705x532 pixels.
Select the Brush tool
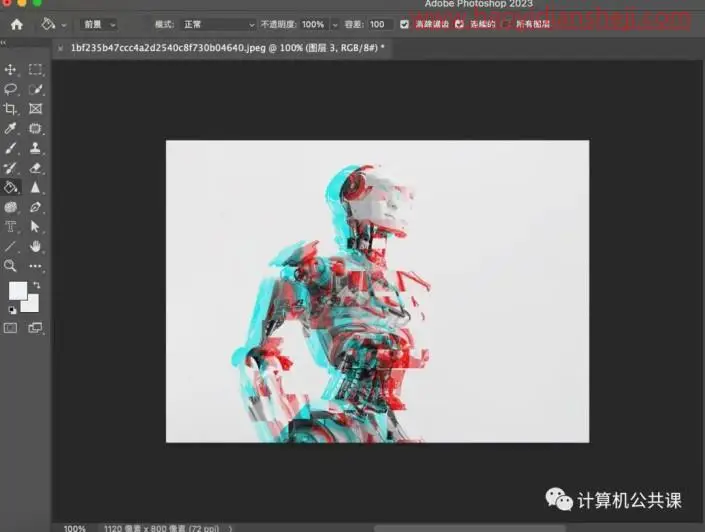point(10,148)
